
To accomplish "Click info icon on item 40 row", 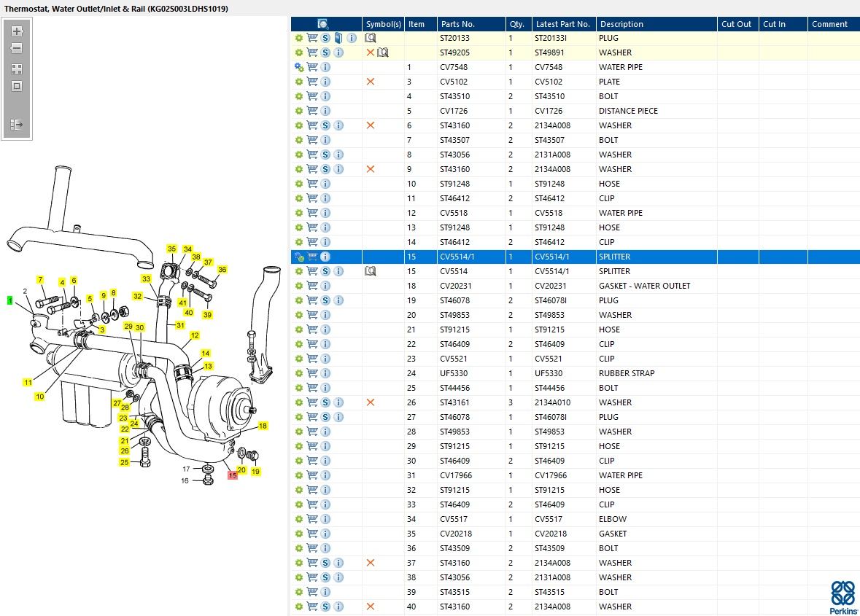I will tap(338, 607).
